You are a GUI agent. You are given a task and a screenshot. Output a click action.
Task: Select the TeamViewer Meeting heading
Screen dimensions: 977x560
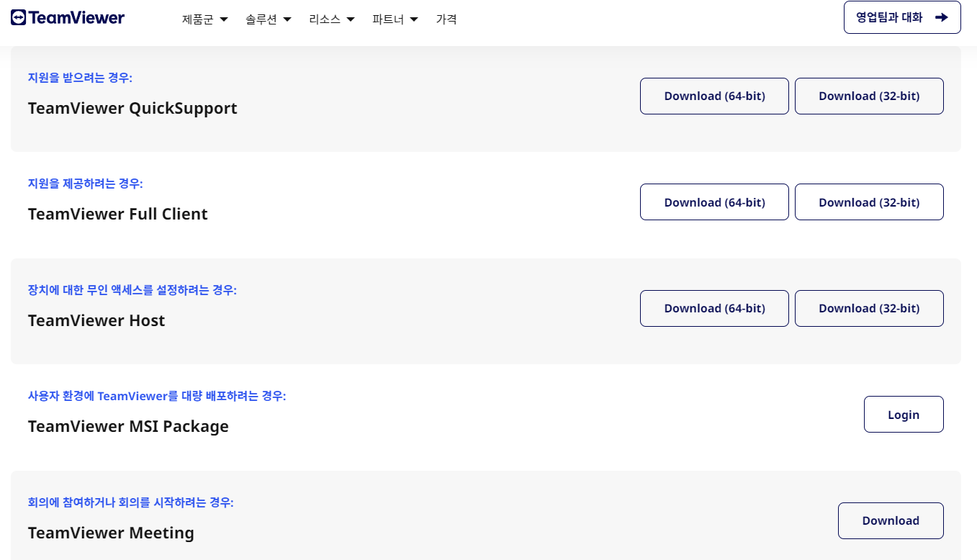[x=111, y=533]
